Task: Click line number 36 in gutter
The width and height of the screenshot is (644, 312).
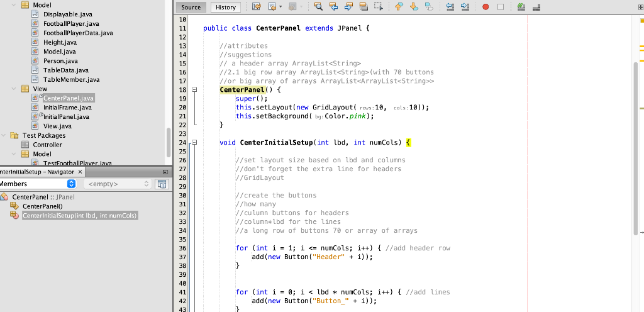Action: pos(183,248)
